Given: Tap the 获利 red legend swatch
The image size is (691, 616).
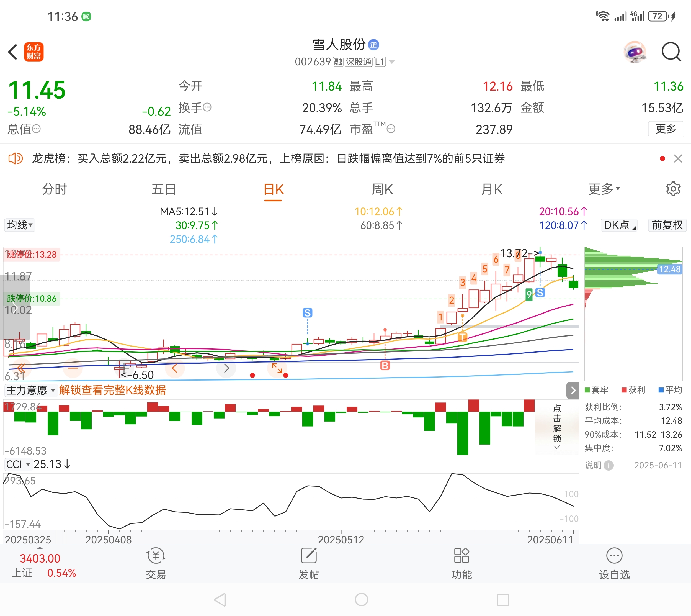Looking at the screenshot, I should pos(624,390).
